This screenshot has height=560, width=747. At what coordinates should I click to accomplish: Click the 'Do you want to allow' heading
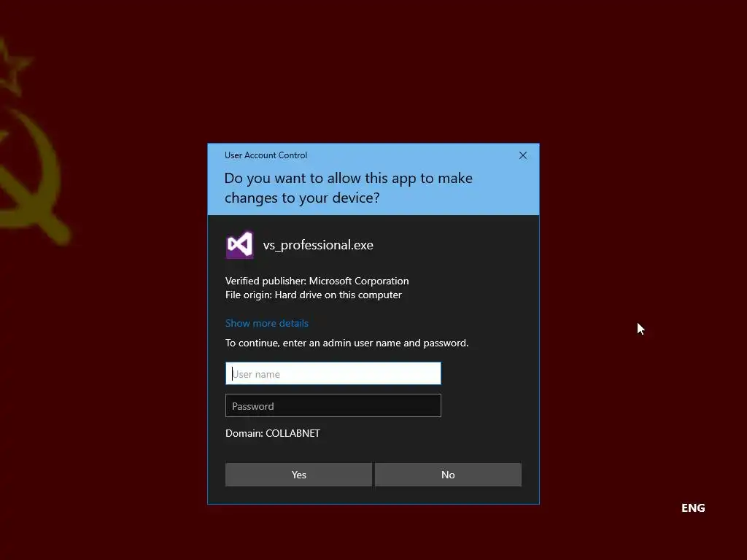pyautogui.click(x=348, y=188)
